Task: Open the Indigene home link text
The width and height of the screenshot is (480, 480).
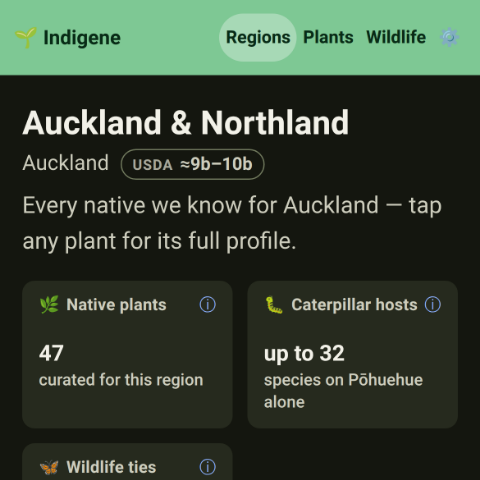Action: [82, 38]
